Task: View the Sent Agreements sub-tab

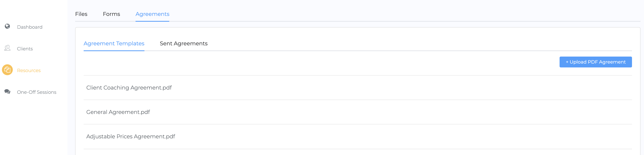Action: [184, 44]
